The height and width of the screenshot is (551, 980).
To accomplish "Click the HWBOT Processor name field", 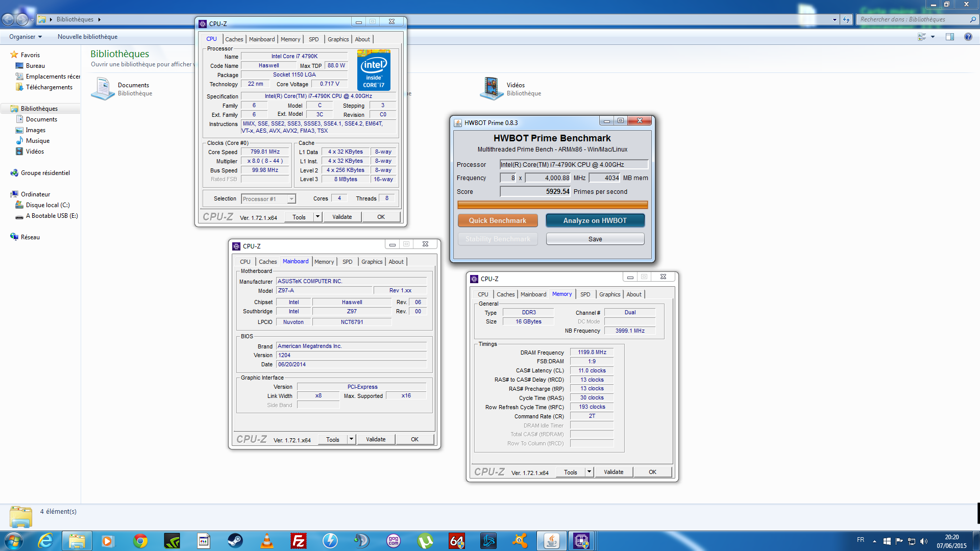I will pyautogui.click(x=574, y=164).
